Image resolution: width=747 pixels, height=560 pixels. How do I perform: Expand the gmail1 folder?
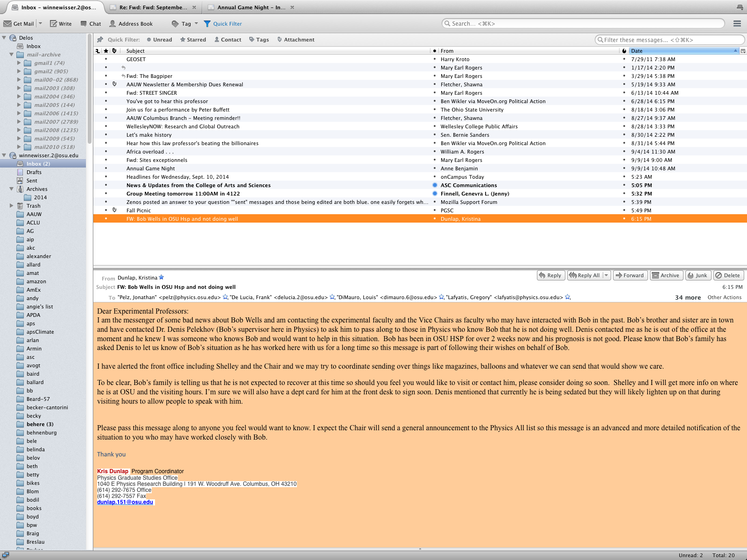(x=19, y=63)
